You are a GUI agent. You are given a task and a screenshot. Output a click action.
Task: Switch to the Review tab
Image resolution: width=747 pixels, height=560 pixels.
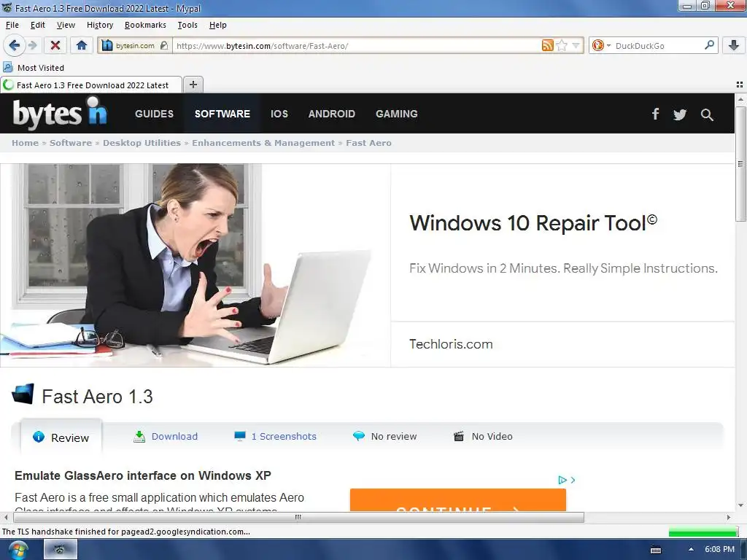(x=61, y=437)
